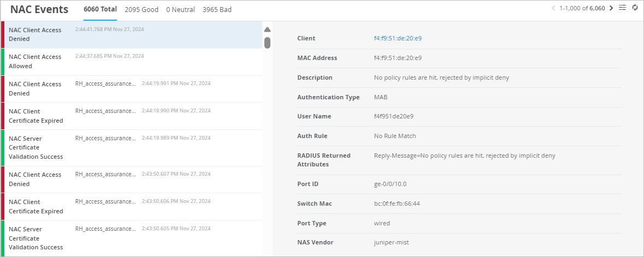Click scrollbar up arrow in event list
This screenshot has height=257, width=644.
(267, 29)
